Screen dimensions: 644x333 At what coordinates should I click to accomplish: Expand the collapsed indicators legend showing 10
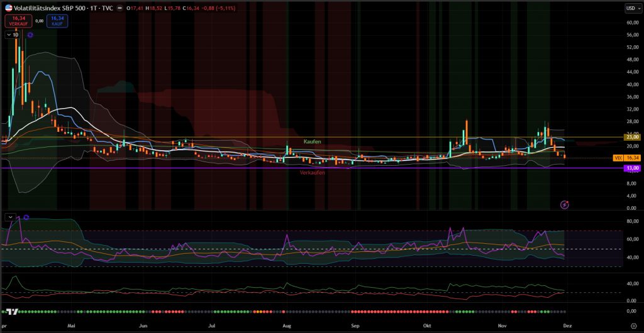click(x=13, y=35)
